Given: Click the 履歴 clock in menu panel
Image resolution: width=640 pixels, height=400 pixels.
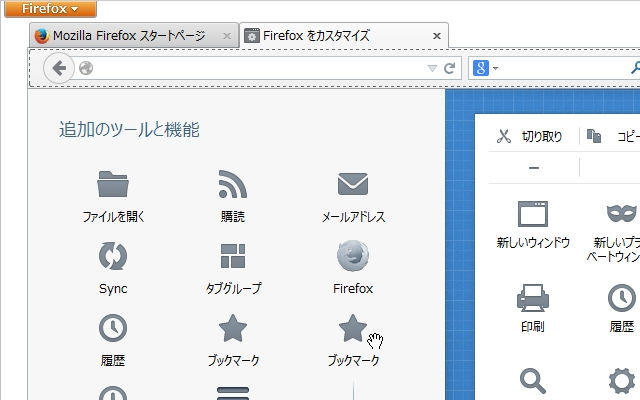Looking at the screenshot, I should [x=622, y=298].
